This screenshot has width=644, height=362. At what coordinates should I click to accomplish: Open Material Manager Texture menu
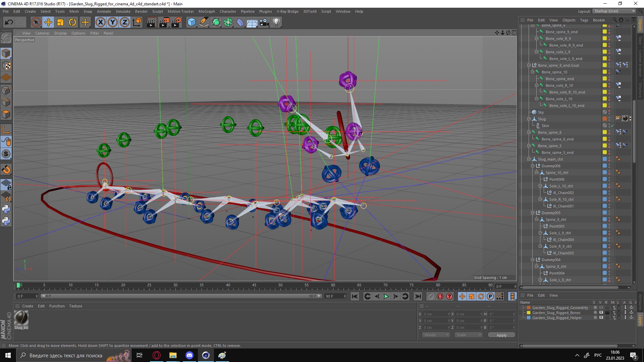75,306
